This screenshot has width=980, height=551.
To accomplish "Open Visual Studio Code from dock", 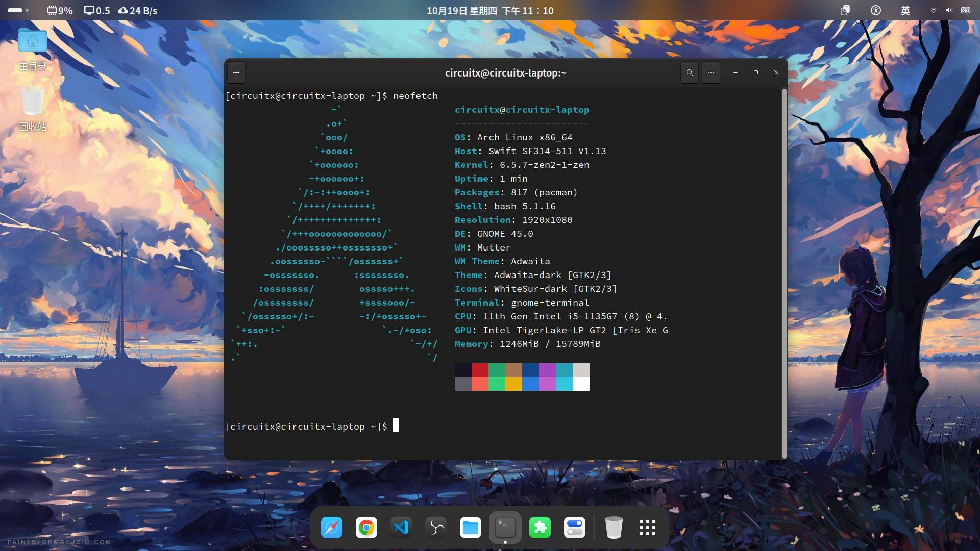I will (x=401, y=528).
